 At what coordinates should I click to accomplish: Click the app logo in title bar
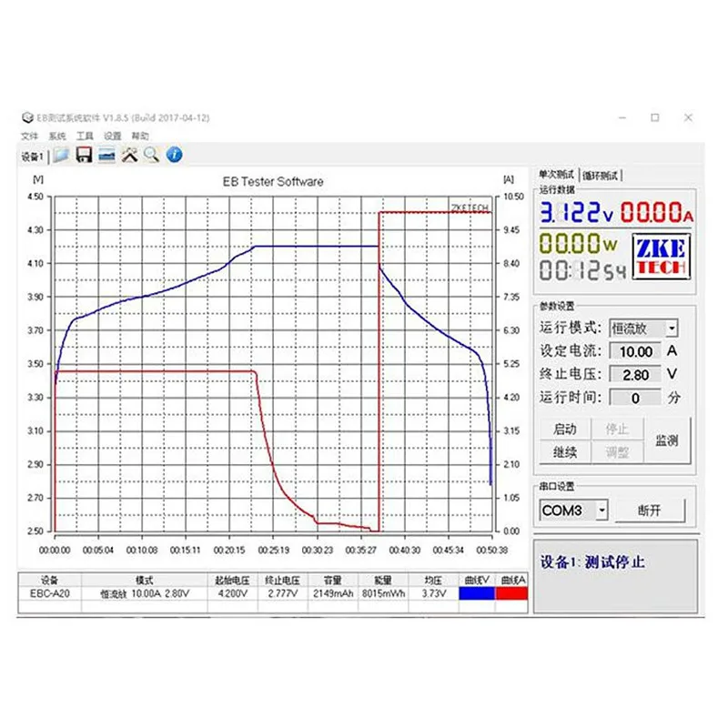point(27,117)
